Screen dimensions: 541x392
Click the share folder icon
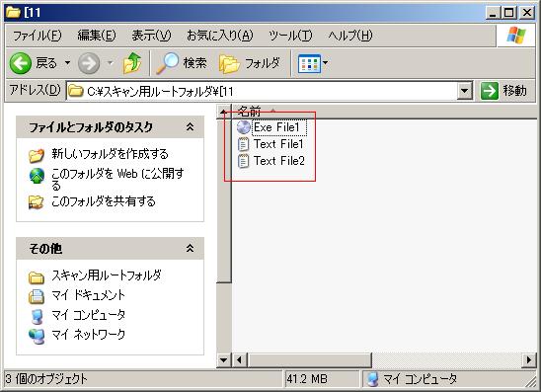(37, 202)
